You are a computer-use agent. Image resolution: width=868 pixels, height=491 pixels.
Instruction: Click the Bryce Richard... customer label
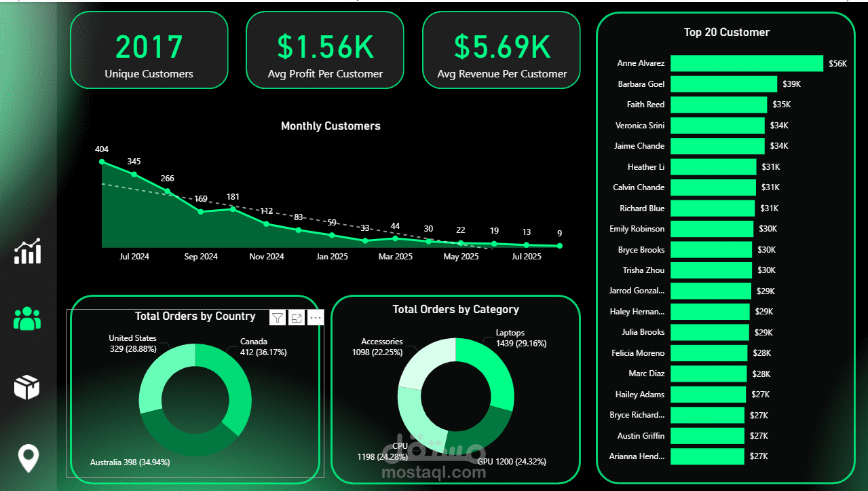click(x=637, y=415)
